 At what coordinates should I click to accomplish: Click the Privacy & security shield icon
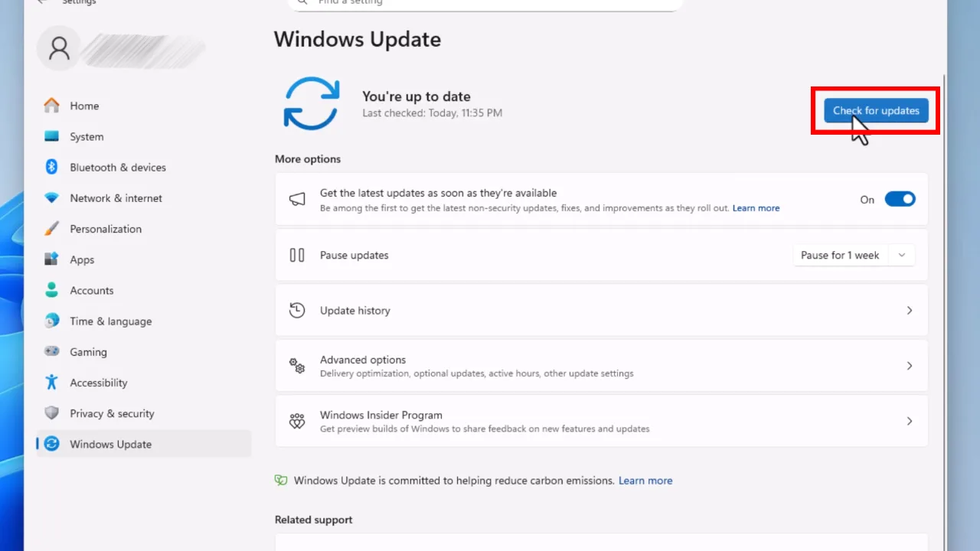[x=51, y=413]
